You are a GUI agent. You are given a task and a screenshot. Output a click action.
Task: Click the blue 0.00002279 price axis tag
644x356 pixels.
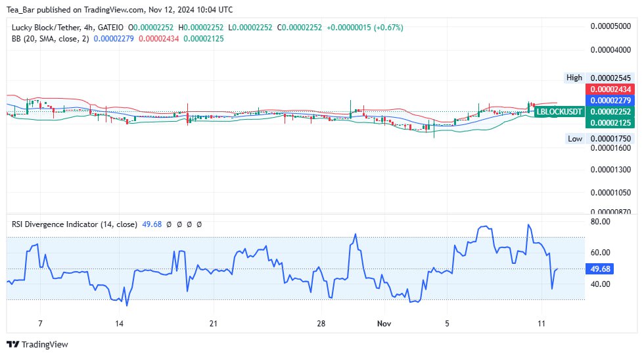point(610,100)
